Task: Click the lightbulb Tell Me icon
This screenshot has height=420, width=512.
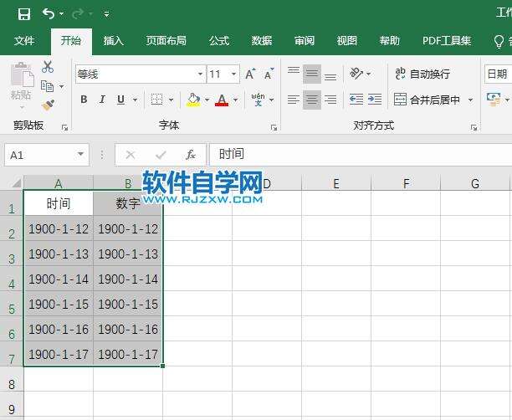Action: [499, 42]
